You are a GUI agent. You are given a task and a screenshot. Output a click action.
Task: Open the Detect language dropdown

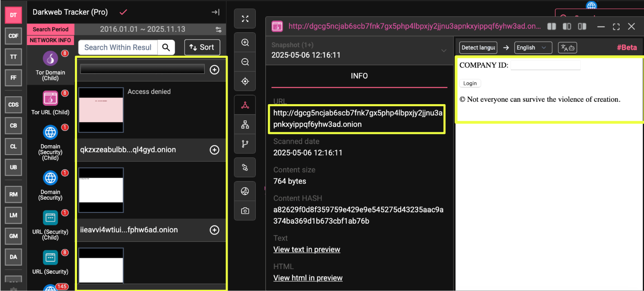coord(478,48)
